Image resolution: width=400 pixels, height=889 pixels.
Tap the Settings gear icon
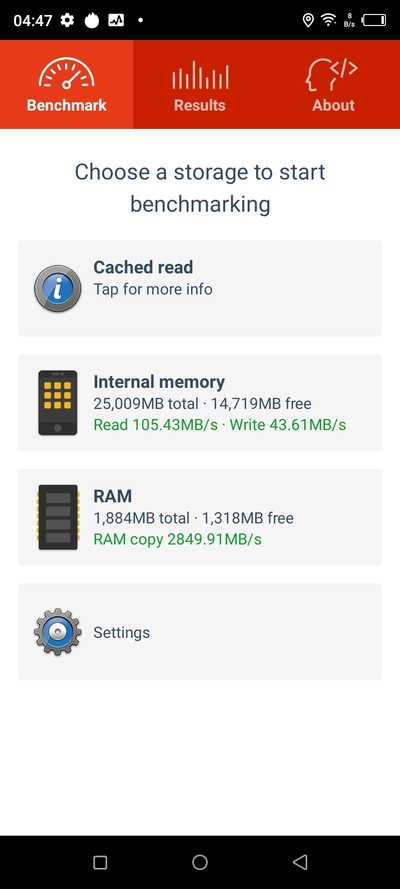[x=57, y=632]
